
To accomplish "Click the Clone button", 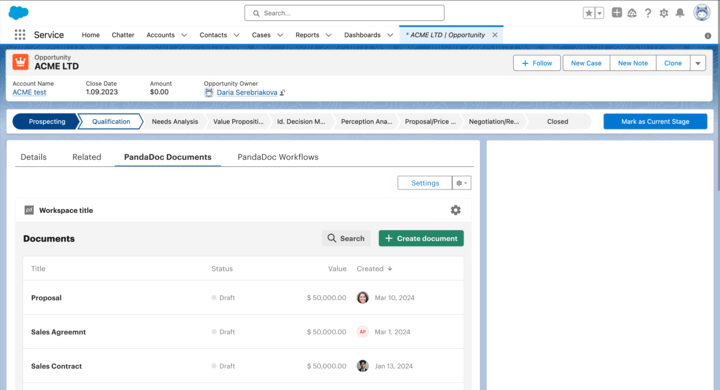I will (673, 63).
